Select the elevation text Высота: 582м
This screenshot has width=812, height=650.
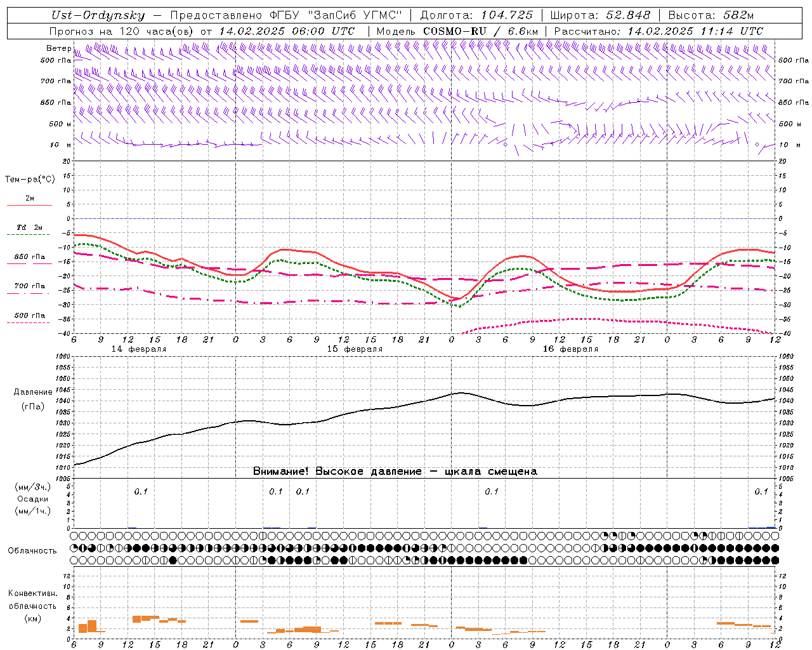pos(711,16)
